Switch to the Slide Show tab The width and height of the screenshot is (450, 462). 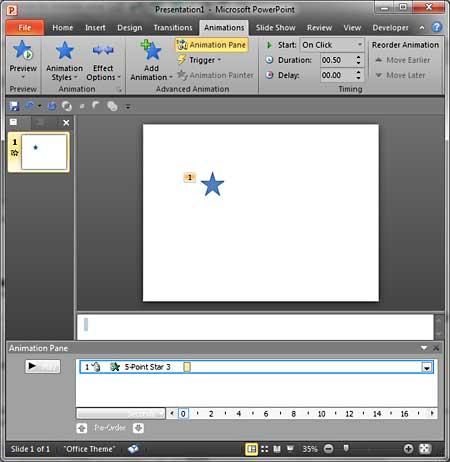pyautogui.click(x=275, y=28)
